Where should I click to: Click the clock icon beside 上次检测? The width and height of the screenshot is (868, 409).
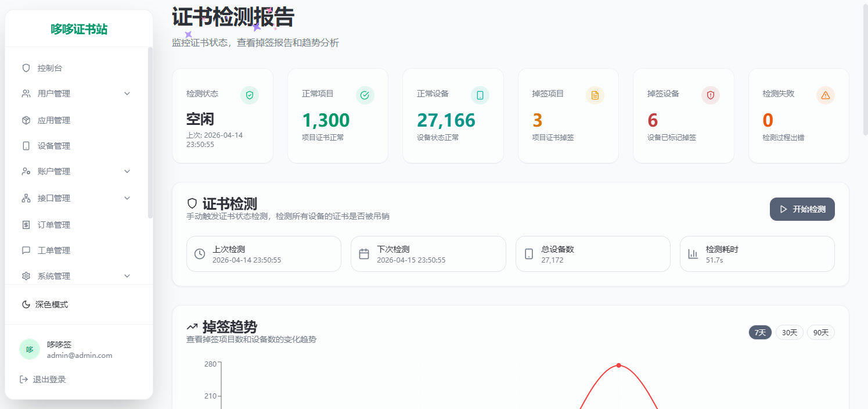pos(200,254)
